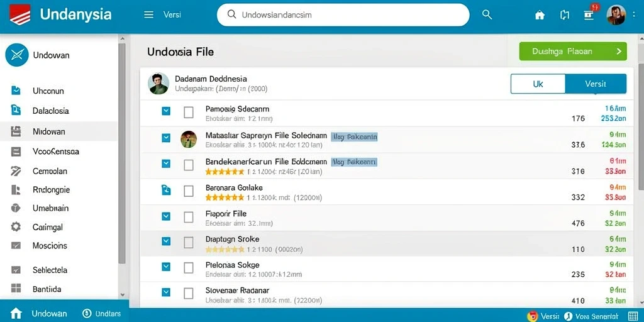644x322 pixels.
Task: Click the magnifier icon right of search field
Action: 487,15
